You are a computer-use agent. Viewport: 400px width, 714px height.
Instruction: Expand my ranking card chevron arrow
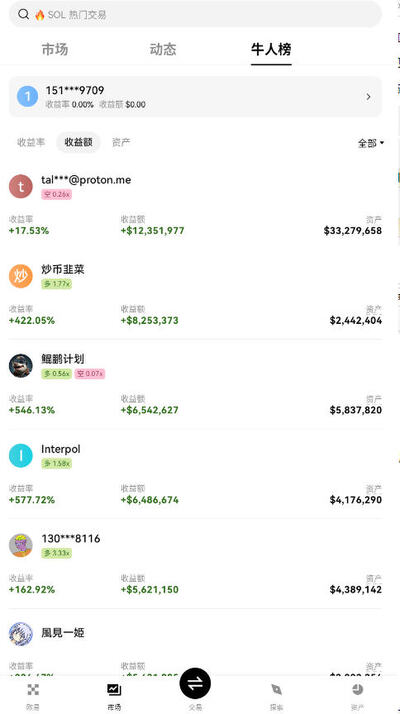368,97
